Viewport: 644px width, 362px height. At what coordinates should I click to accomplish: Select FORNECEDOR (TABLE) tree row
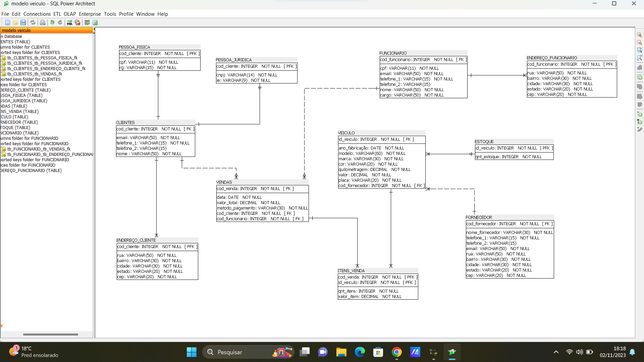click(19, 122)
